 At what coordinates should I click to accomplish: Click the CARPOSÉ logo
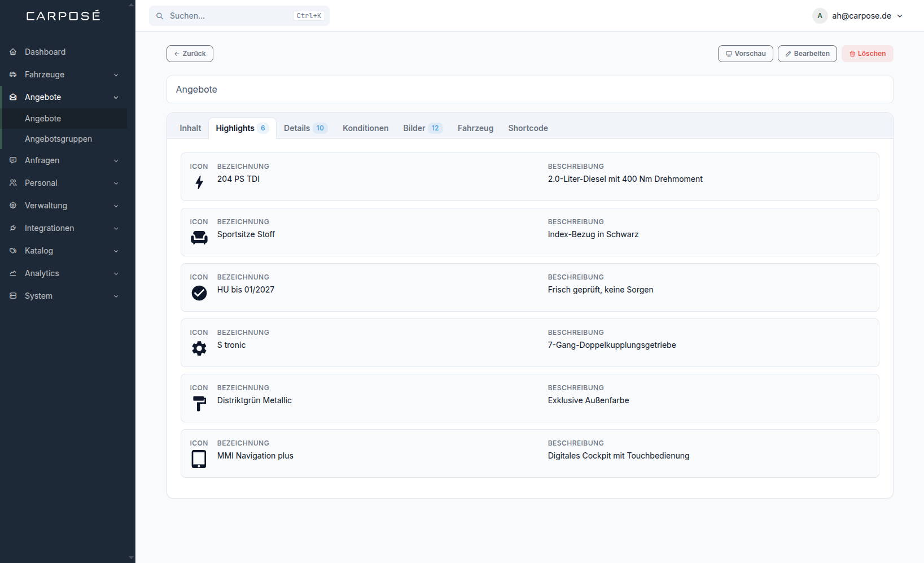tap(63, 16)
